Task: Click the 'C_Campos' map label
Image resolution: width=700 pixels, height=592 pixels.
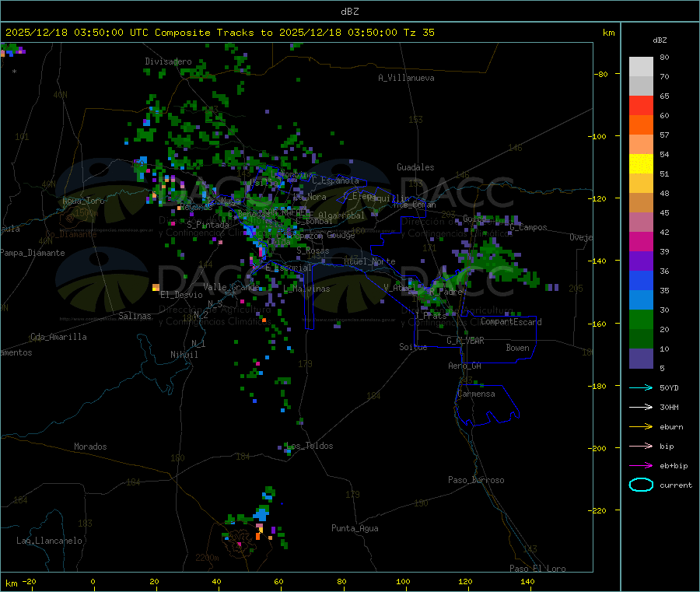Action: click(x=529, y=227)
